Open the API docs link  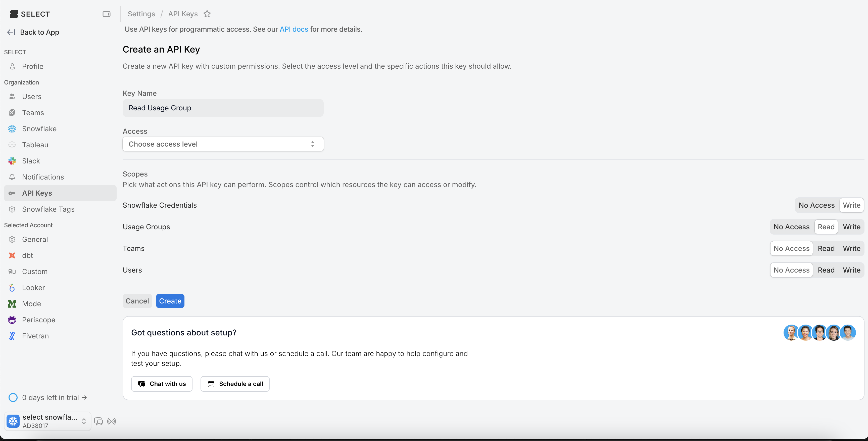(x=294, y=29)
